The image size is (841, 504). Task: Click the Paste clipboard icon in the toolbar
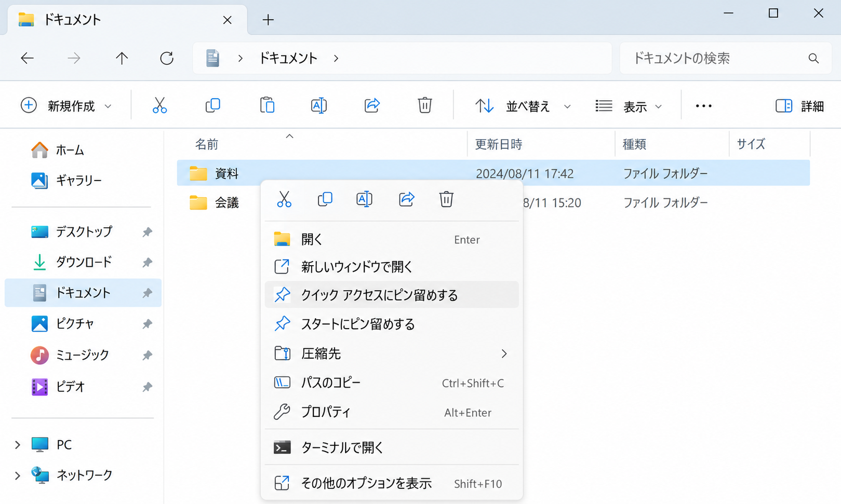click(x=267, y=106)
